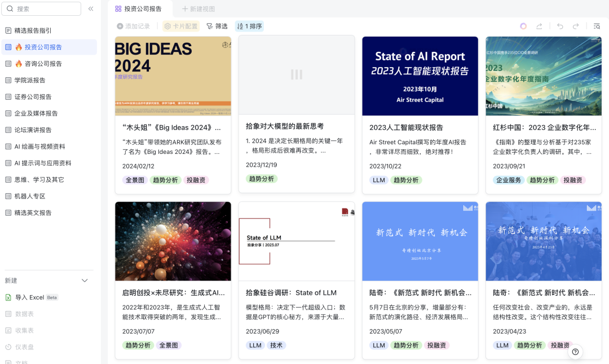Open the loading placeholder cover of 拾象 card

click(297, 75)
